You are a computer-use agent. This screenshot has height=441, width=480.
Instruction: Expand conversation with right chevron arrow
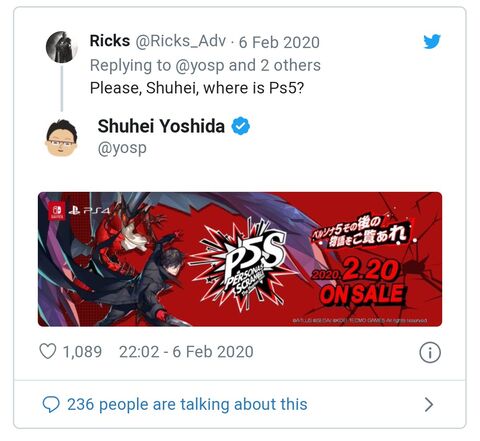(x=429, y=404)
